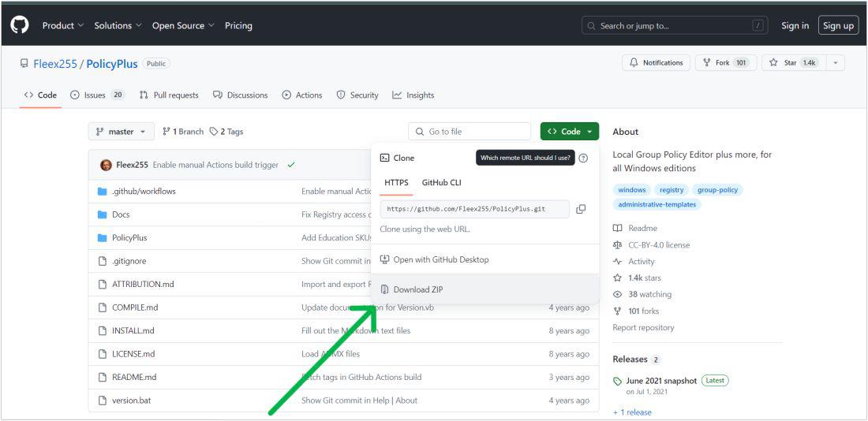Click the Search or jump to field
Viewport: 868px width, 421px height.
(675, 25)
